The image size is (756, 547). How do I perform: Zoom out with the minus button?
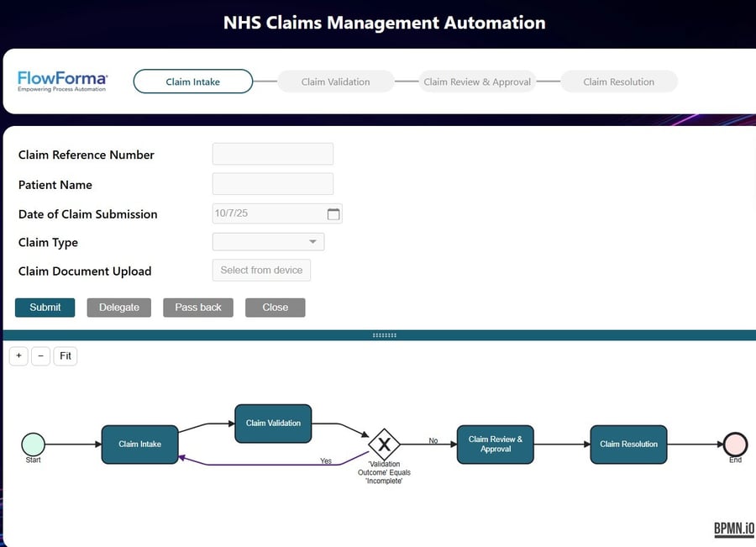[x=40, y=355]
